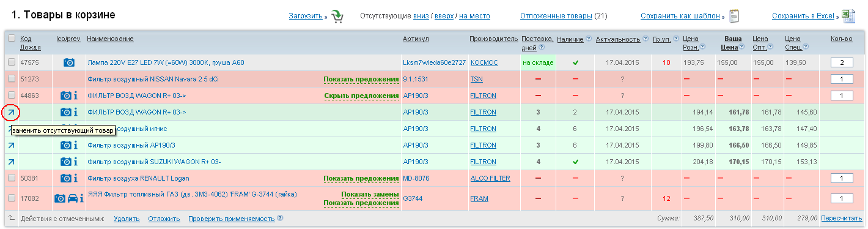The image size is (868, 229).
Task: Click the shopping cart icon next to Загрузить
Action: point(337,17)
